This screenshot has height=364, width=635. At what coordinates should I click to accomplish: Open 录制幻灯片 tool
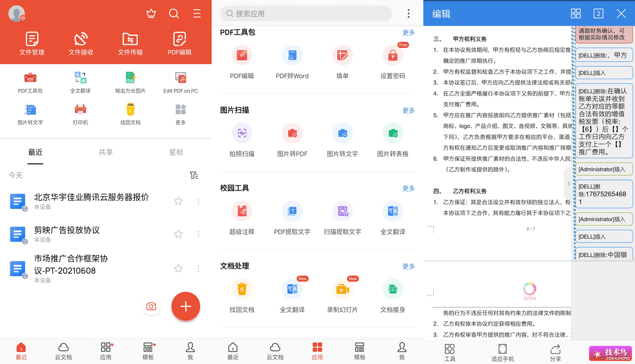342,295
